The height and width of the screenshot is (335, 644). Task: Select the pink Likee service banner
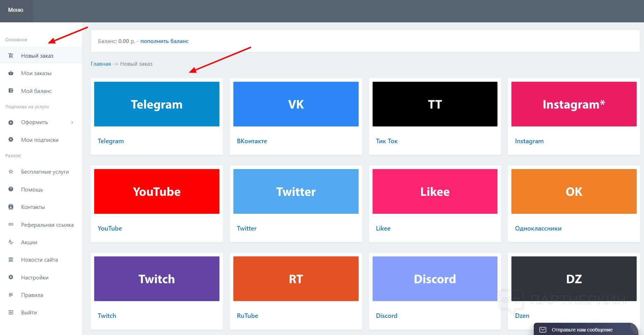click(x=435, y=191)
